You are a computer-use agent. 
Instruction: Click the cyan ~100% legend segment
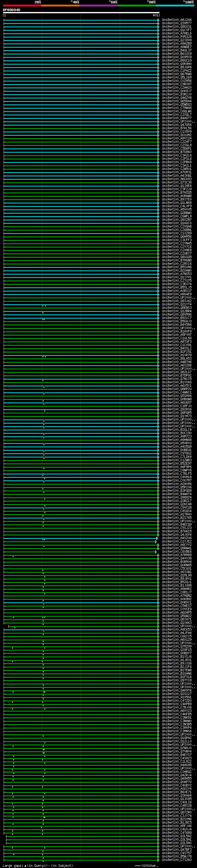pyautogui.click(x=175, y=6)
